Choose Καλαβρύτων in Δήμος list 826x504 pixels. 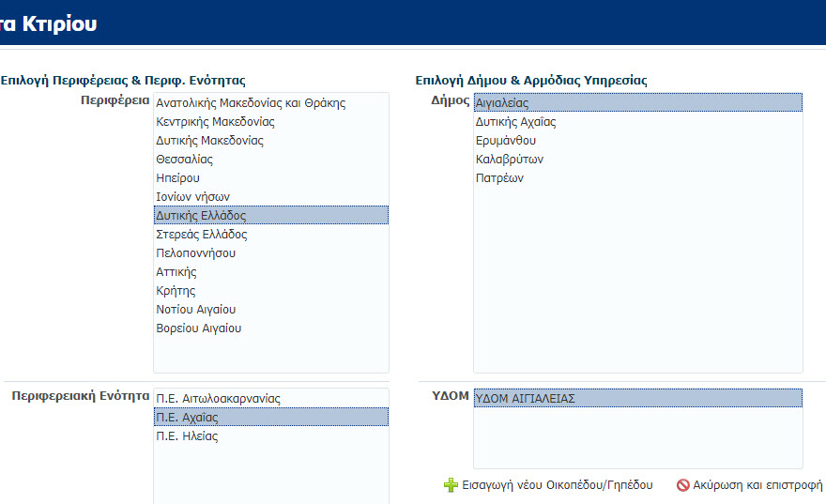(x=638, y=159)
